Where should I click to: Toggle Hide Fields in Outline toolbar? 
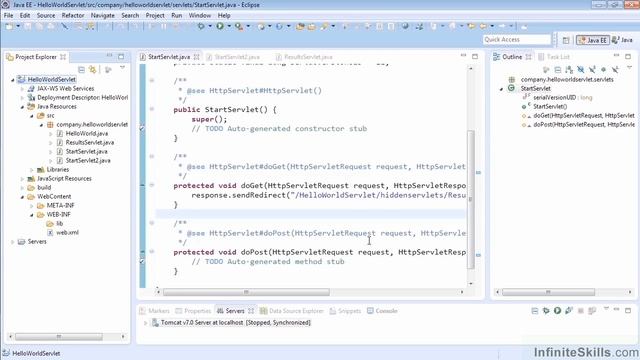(580, 70)
